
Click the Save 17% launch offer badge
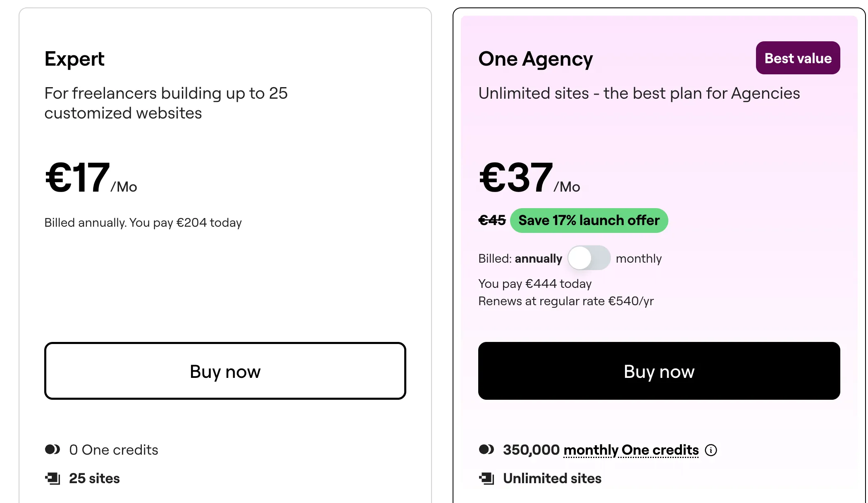pyautogui.click(x=589, y=220)
